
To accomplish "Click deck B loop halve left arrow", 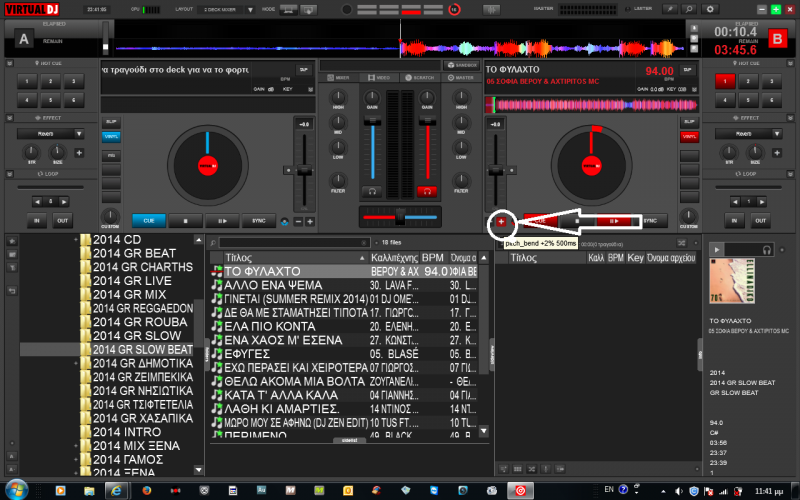I will click(x=735, y=202).
